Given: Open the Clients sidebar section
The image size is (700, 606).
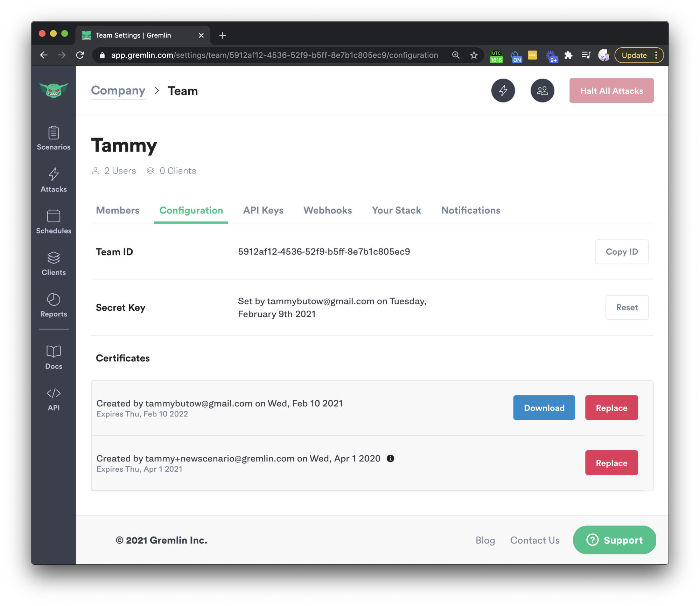Looking at the screenshot, I should coord(54,264).
